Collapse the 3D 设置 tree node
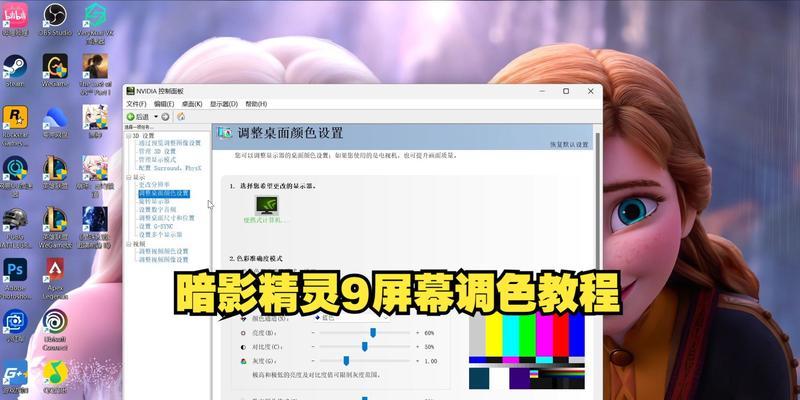The height and width of the screenshot is (400, 800). tap(129, 136)
